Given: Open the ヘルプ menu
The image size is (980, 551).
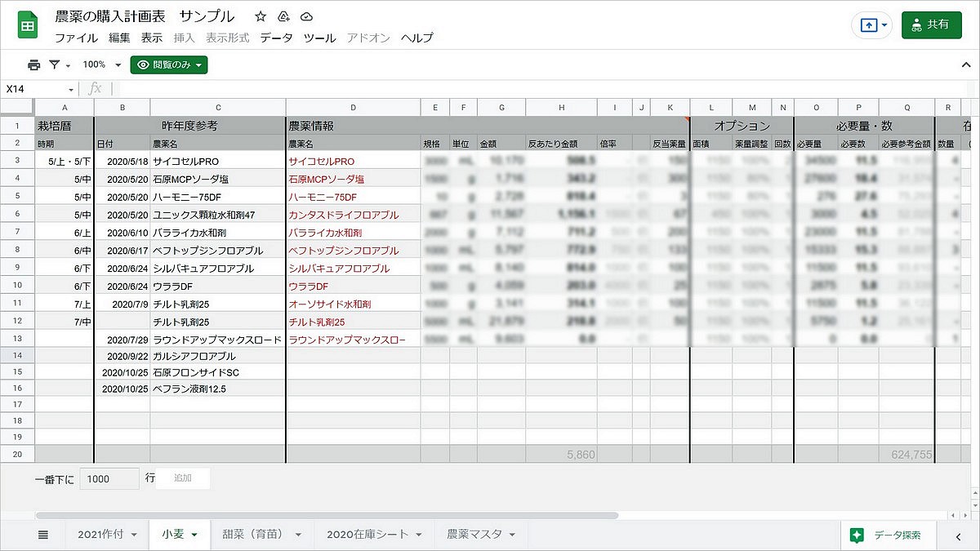Looking at the screenshot, I should point(416,38).
